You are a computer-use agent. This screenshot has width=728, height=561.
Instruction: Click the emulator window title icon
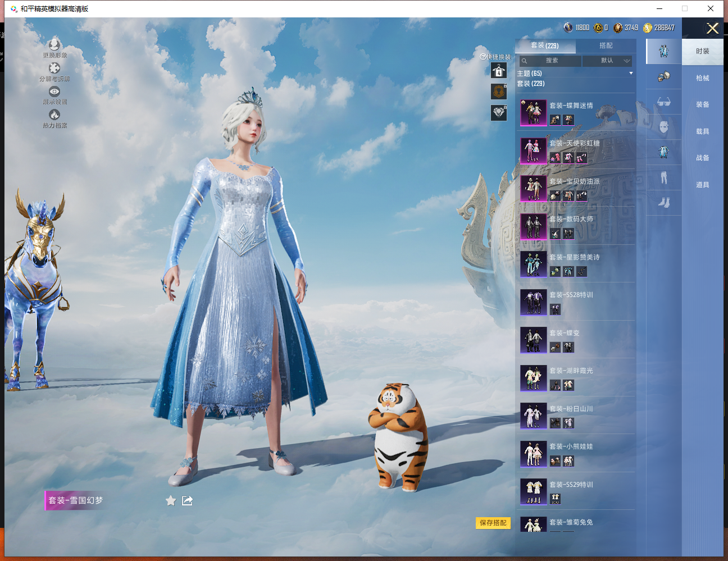[x=14, y=8]
